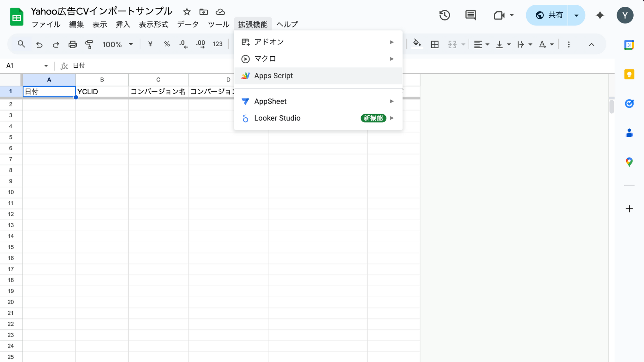The width and height of the screenshot is (644, 362).
Task: Redo the last action
Action: 56,44
